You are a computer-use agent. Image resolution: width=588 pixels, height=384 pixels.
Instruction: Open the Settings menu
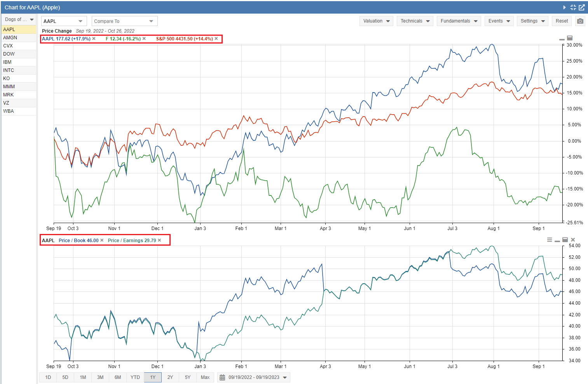(533, 21)
